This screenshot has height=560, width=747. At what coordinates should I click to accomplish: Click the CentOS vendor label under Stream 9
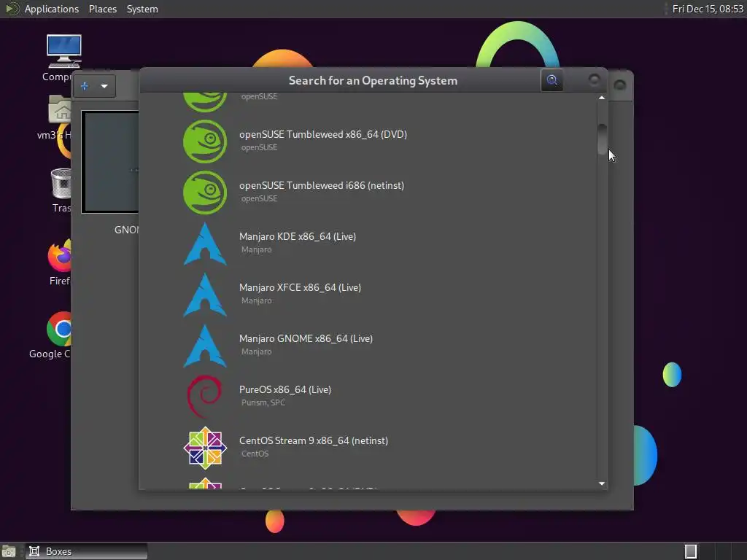point(255,454)
